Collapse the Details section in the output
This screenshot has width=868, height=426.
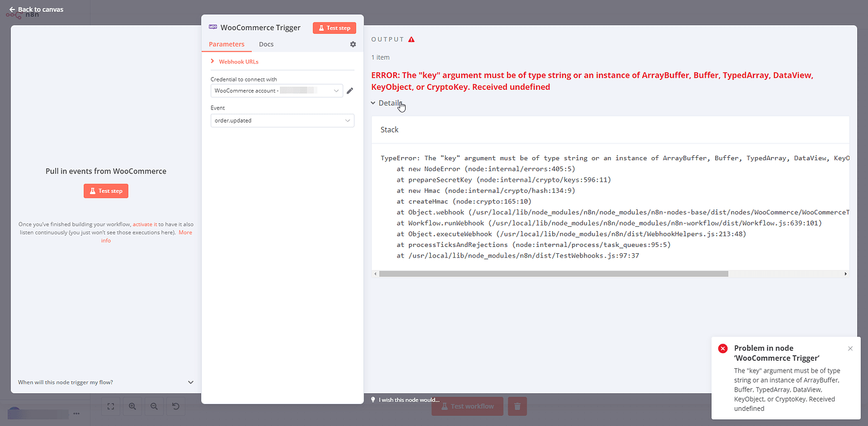click(x=387, y=102)
